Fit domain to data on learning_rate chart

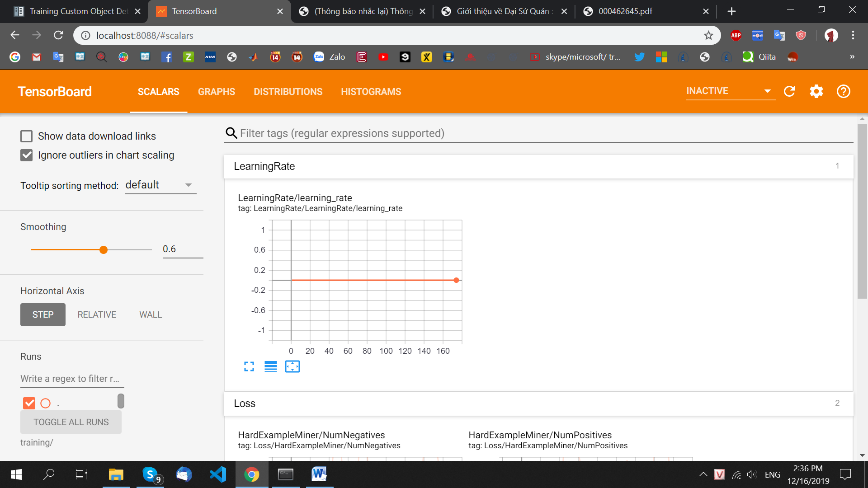pos(292,366)
